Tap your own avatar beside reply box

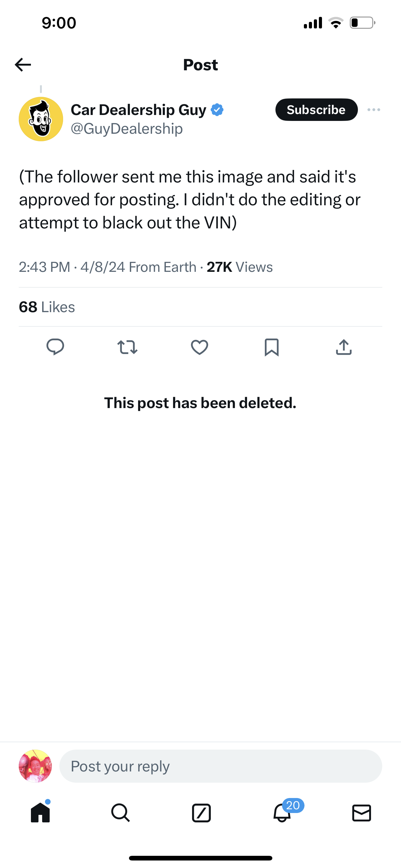[x=35, y=766]
